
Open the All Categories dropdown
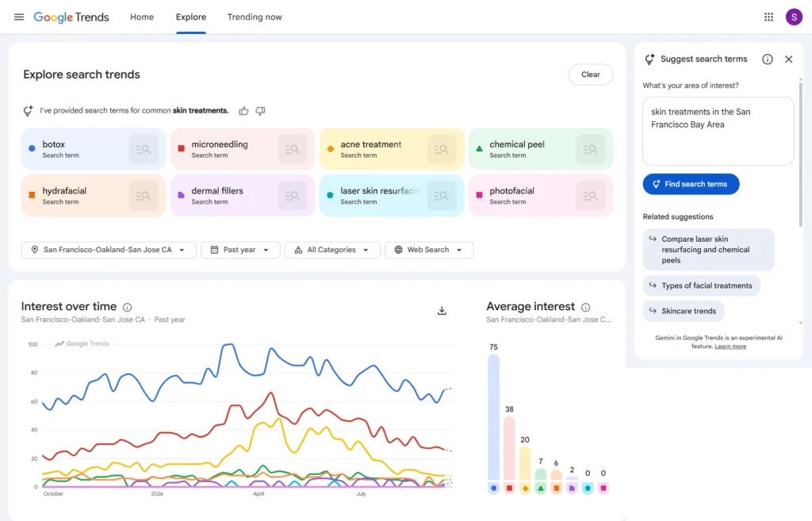[332, 250]
